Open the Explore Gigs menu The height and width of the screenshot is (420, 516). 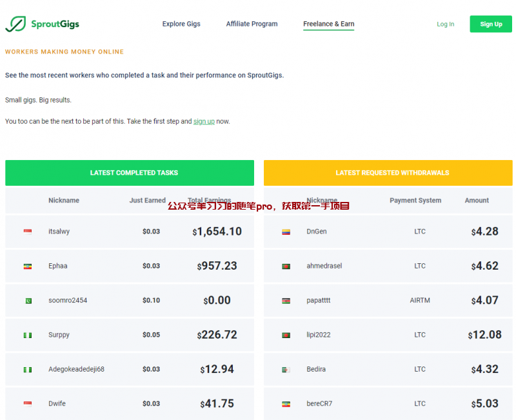pos(181,24)
